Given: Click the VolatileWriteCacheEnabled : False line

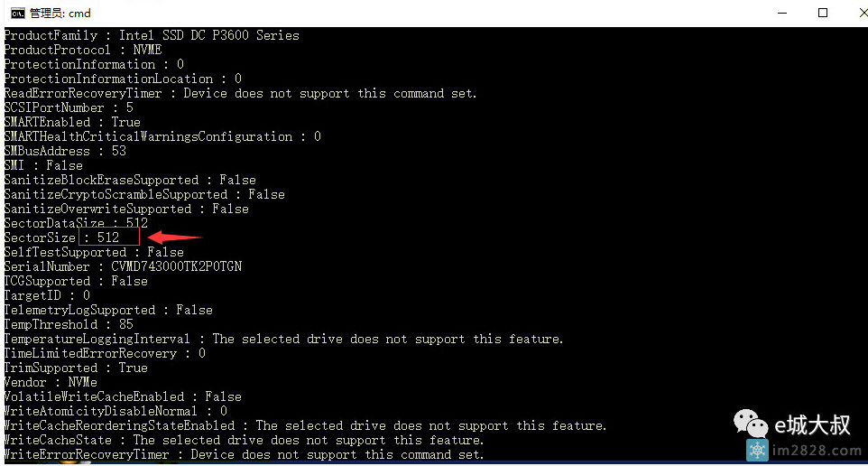Looking at the screenshot, I should 123,396.
